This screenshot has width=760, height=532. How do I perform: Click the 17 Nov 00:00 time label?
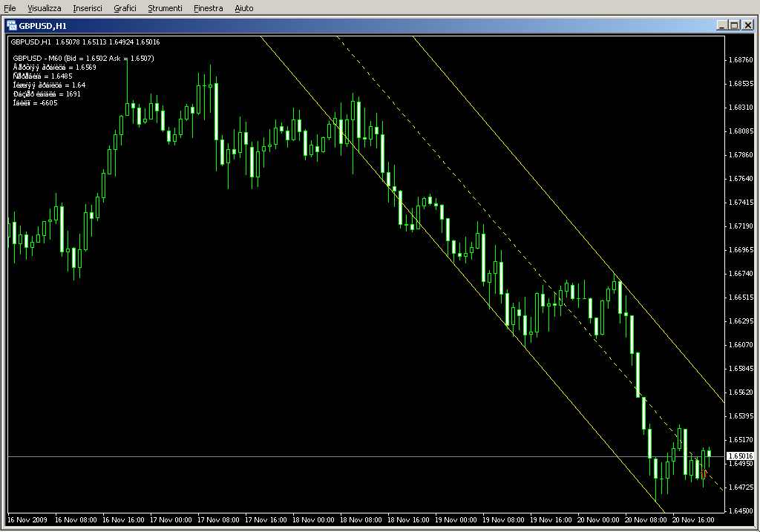tap(171, 520)
